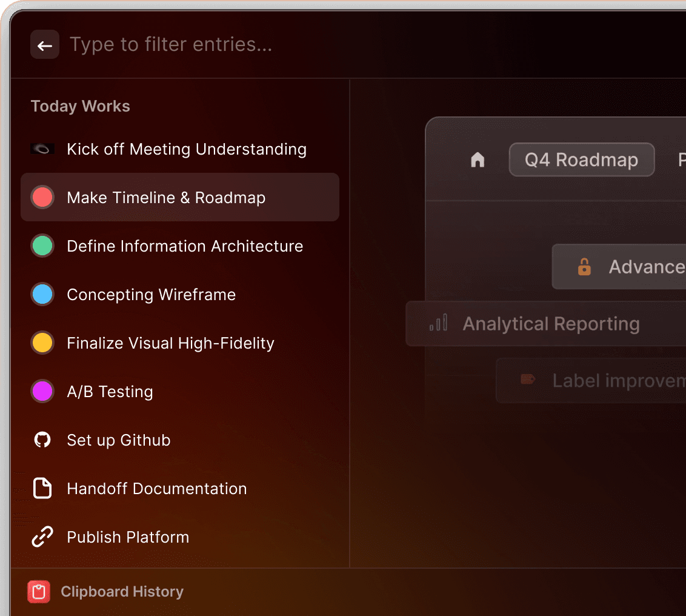
Task: Click the bar chart icon
Action: point(438,323)
